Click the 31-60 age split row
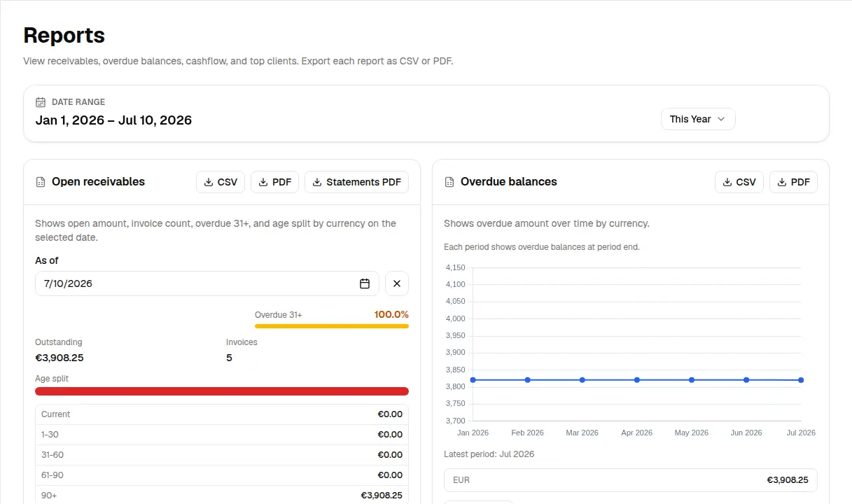 coord(222,455)
